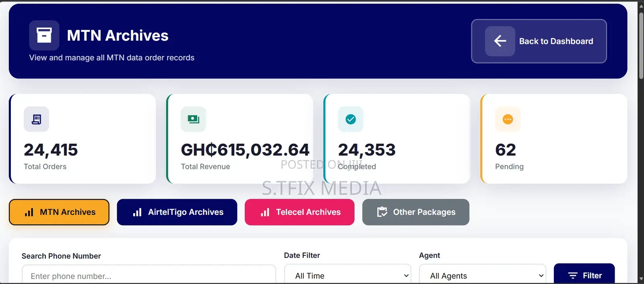644x284 pixels.
Task: Apply the Filter button
Action: coord(584,274)
